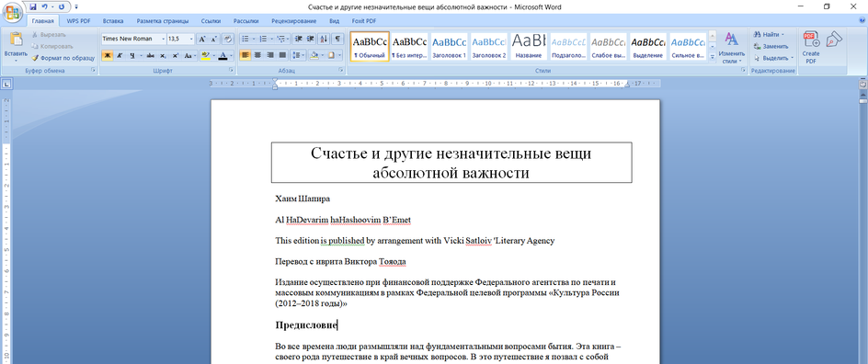
Task: Toggle superscript formatting
Action: click(x=176, y=55)
